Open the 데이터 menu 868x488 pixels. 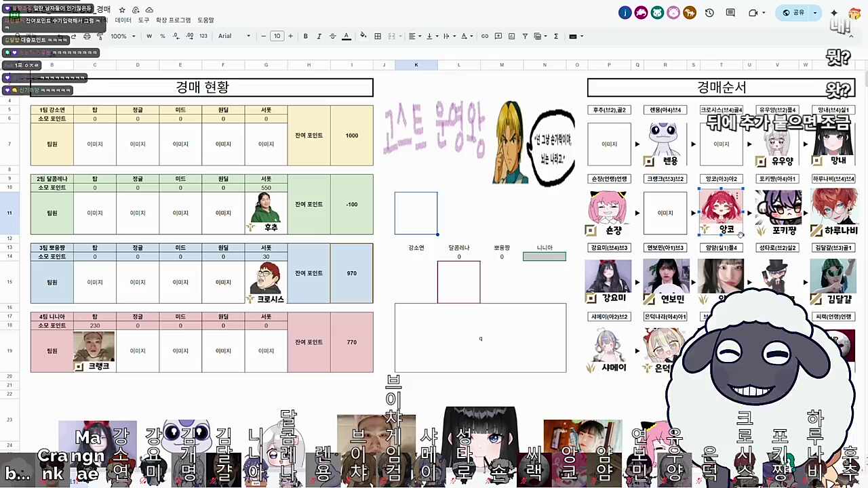coord(123,20)
